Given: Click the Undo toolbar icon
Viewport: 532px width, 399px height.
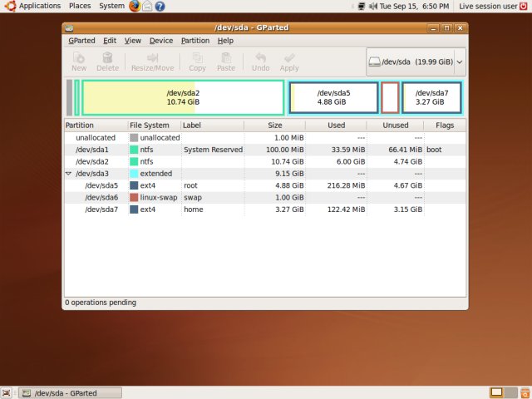Looking at the screenshot, I should (x=260, y=62).
